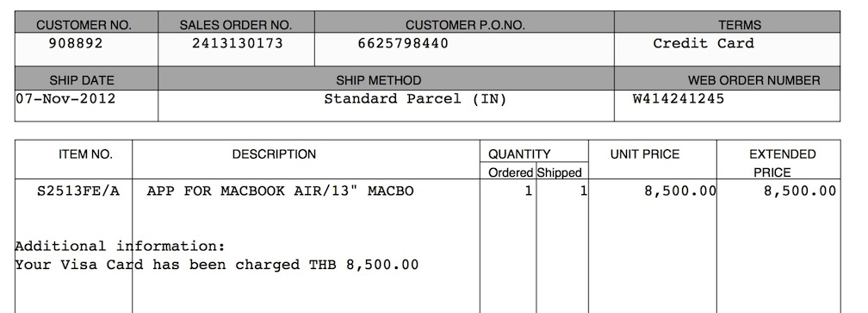Select the Credit Card terms value

click(x=703, y=43)
